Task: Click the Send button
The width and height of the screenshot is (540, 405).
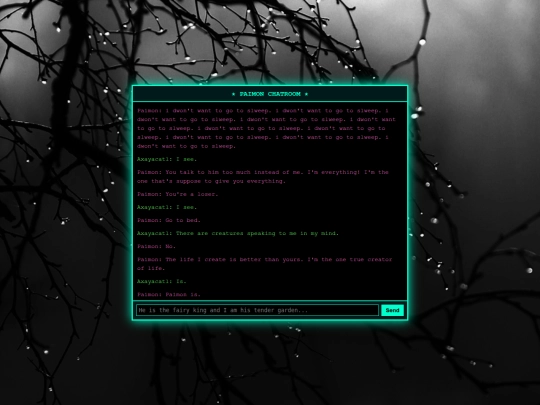Action: (392, 310)
